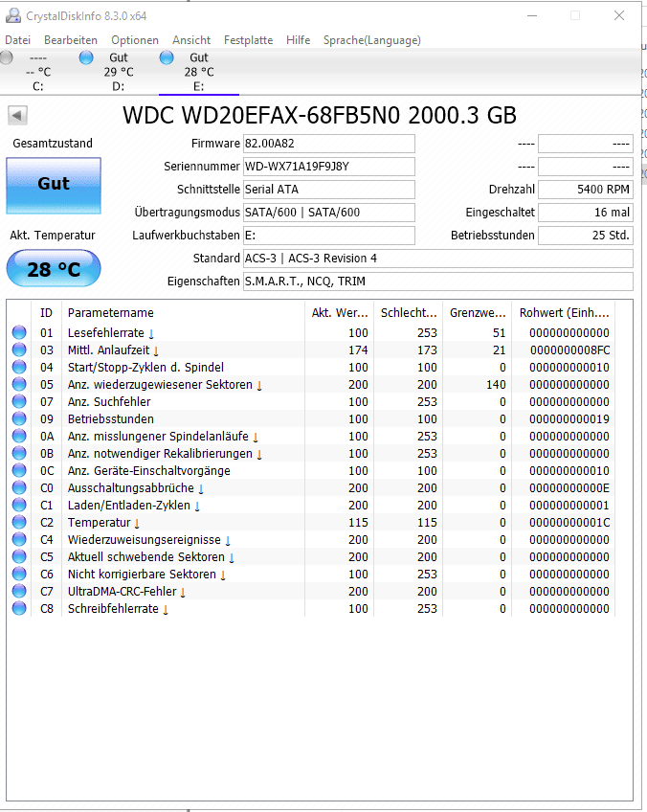Click the Eingeschaltet field 16 mal
The width and height of the screenshot is (647, 812).
click(x=586, y=212)
